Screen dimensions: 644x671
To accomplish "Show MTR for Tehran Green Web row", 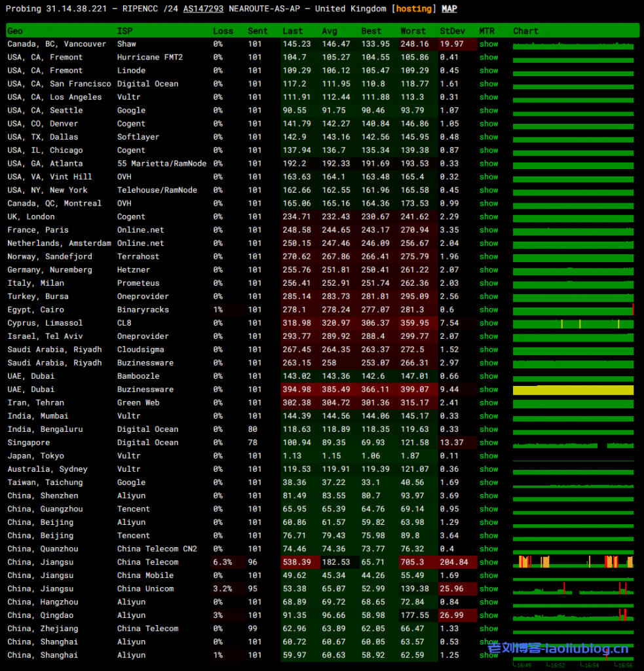I will tap(488, 403).
